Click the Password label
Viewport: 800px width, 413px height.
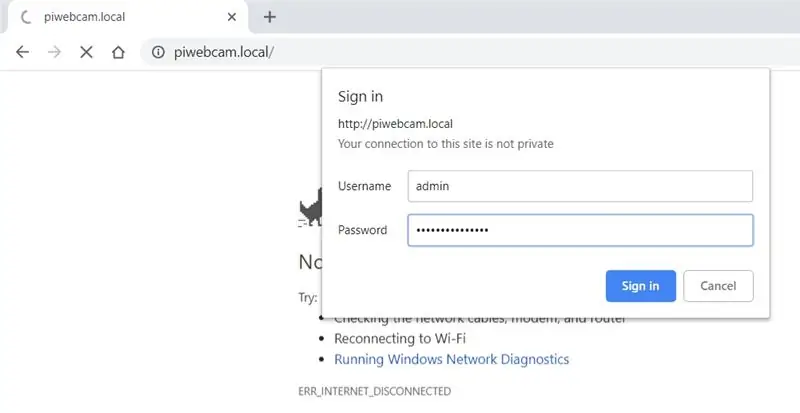[x=362, y=230]
